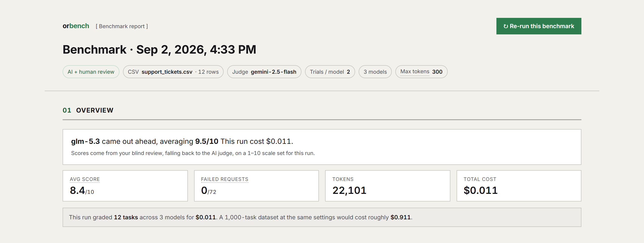Click the TOTAL COST label
Screen dimensions: 644x243
click(480, 179)
